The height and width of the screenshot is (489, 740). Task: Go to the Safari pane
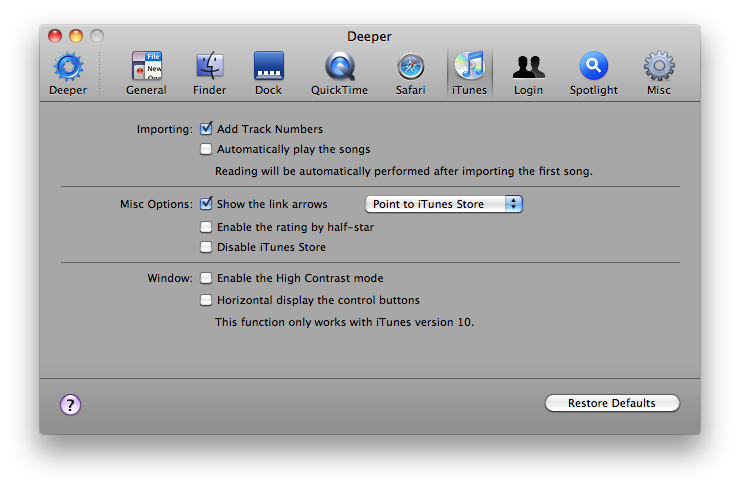point(411,73)
